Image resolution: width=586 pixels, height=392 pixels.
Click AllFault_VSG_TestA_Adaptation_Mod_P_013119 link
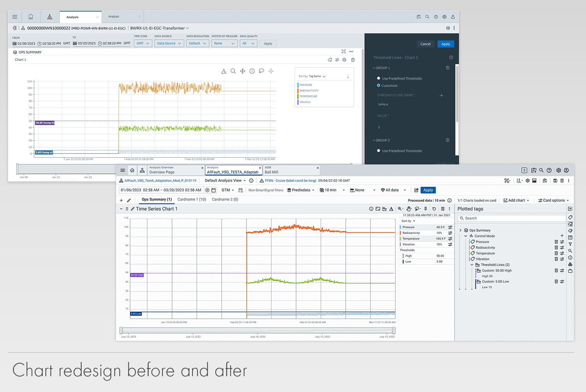[x=160, y=181]
